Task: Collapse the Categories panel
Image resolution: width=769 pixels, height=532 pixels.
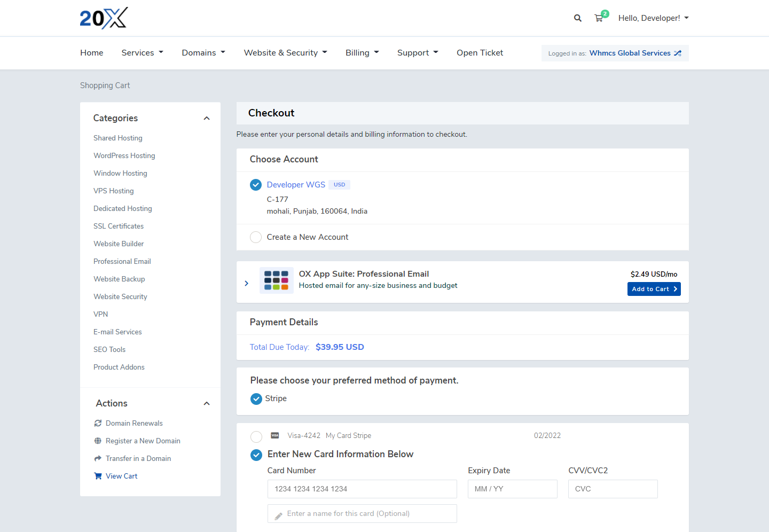Action: [x=207, y=119]
